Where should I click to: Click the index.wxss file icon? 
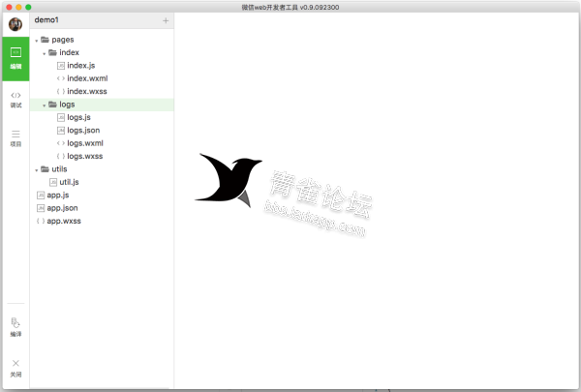(61, 92)
